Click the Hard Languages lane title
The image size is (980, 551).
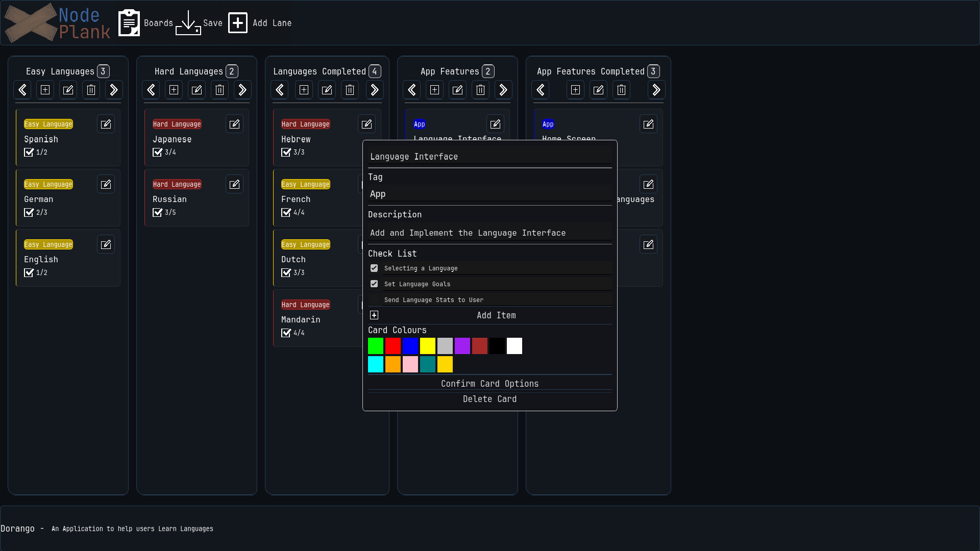(189, 71)
